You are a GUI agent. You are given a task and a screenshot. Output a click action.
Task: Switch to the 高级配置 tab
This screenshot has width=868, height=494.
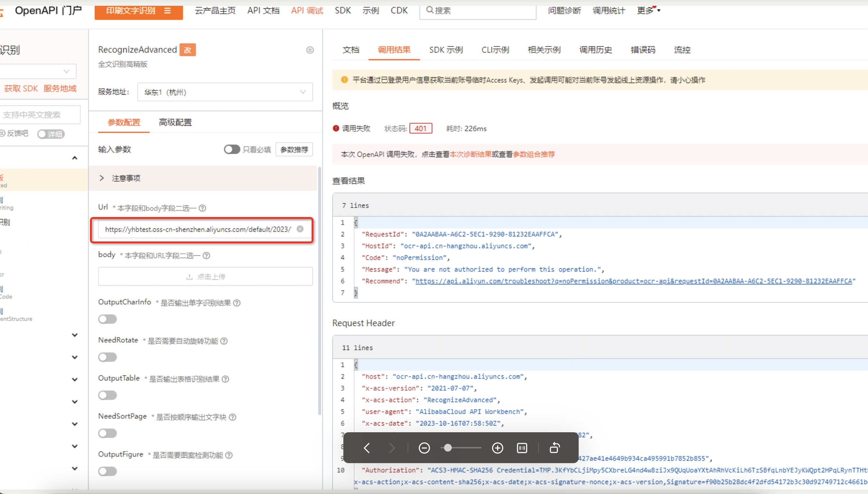pyautogui.click(x=175, y=122)
